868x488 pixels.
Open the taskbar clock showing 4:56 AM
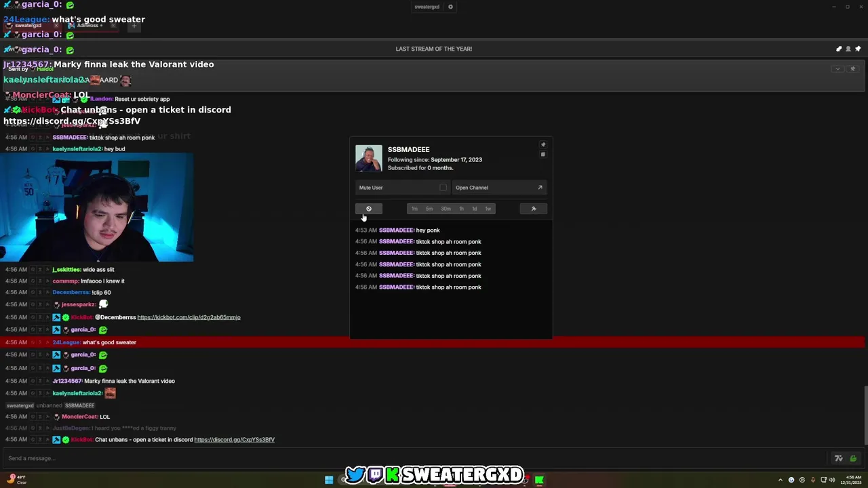point(853,480)
